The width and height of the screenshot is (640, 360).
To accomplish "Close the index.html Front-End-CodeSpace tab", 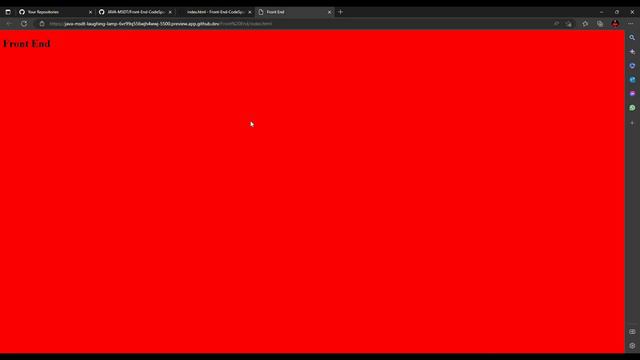I will click(250, 12).
